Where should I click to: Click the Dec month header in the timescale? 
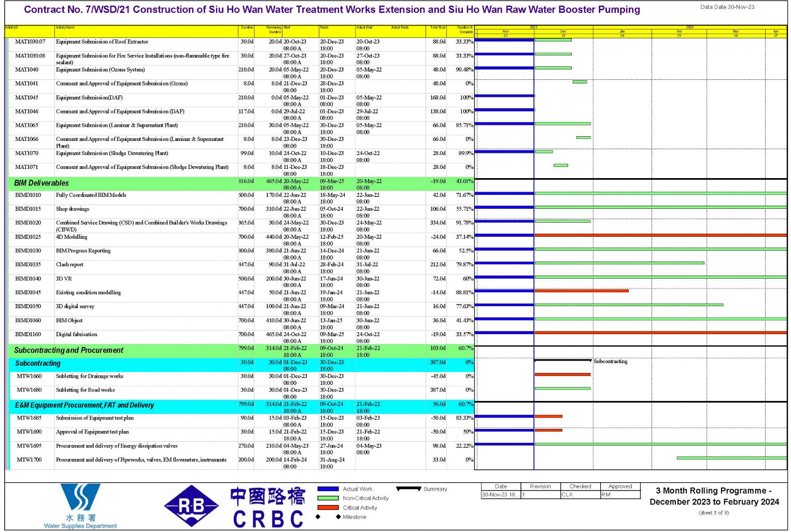coord(563,32)
